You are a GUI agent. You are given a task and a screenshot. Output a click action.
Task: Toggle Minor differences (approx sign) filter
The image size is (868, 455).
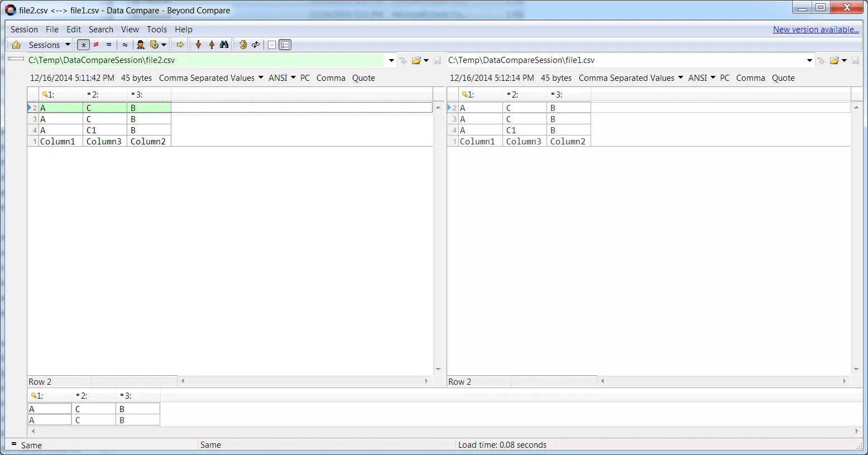tap(124, 45)
